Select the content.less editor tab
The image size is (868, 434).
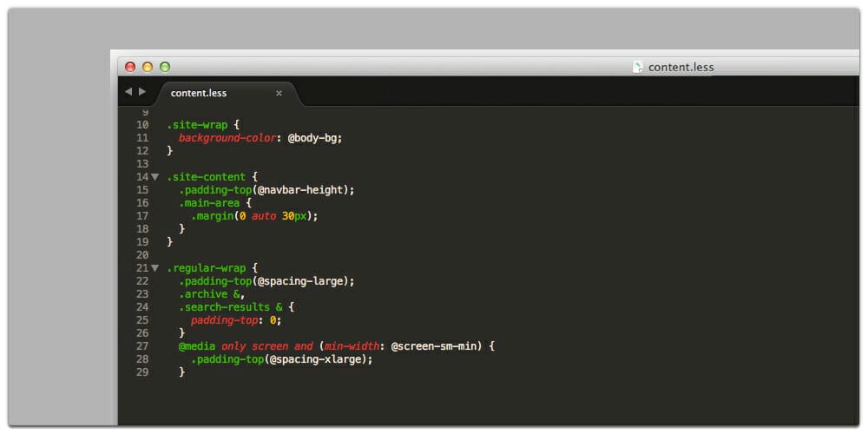(230, 93)
